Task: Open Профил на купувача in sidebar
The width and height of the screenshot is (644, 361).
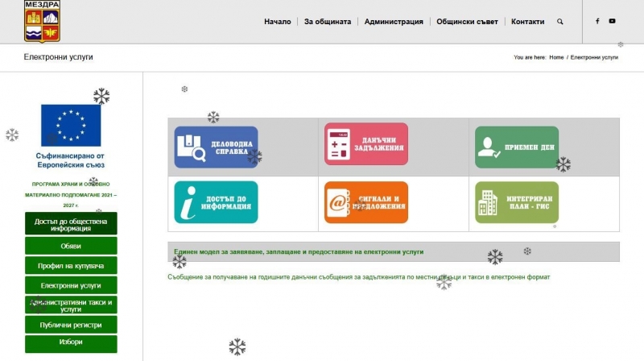Action: coord(71,266)
